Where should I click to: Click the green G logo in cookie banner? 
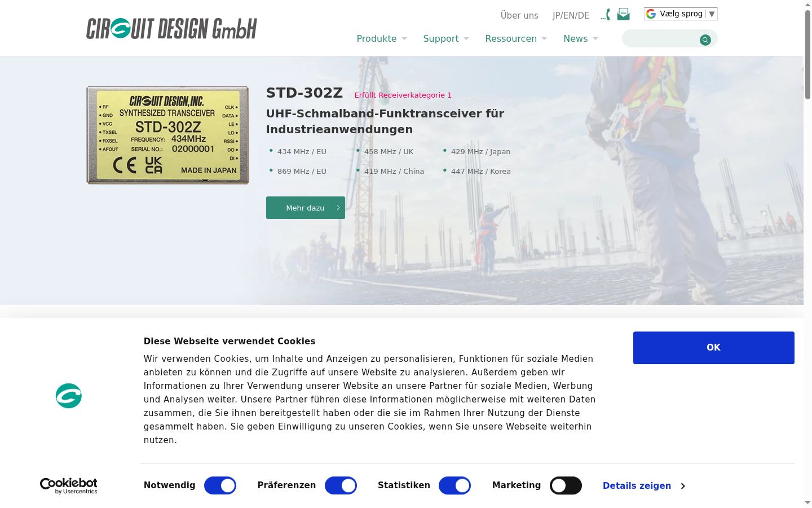(69, 396)
